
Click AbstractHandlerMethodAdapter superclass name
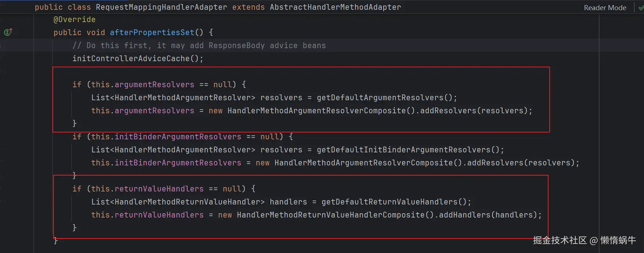pos(335,7)
